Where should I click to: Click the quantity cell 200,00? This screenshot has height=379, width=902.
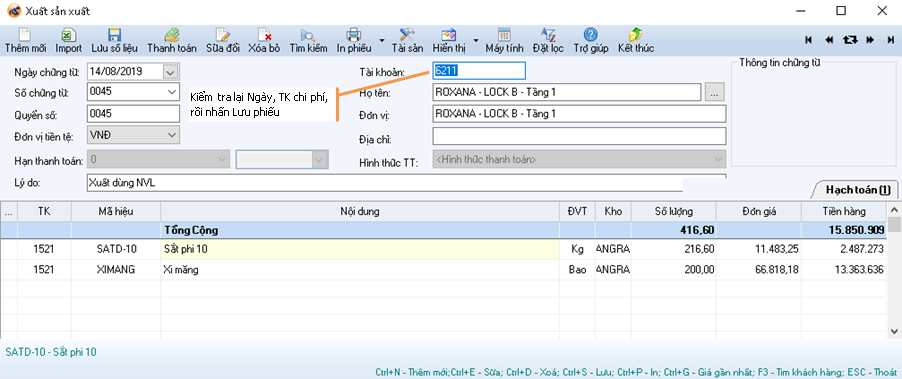pyautogui.click(x=674, y=269)
